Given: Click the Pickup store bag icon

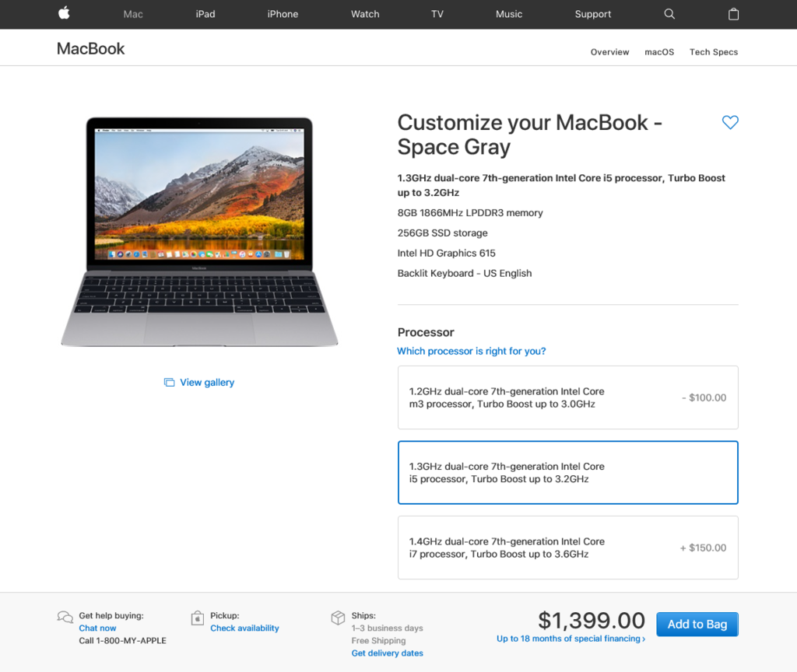Looking at the screenshot, I should click(x=197, y=618).
